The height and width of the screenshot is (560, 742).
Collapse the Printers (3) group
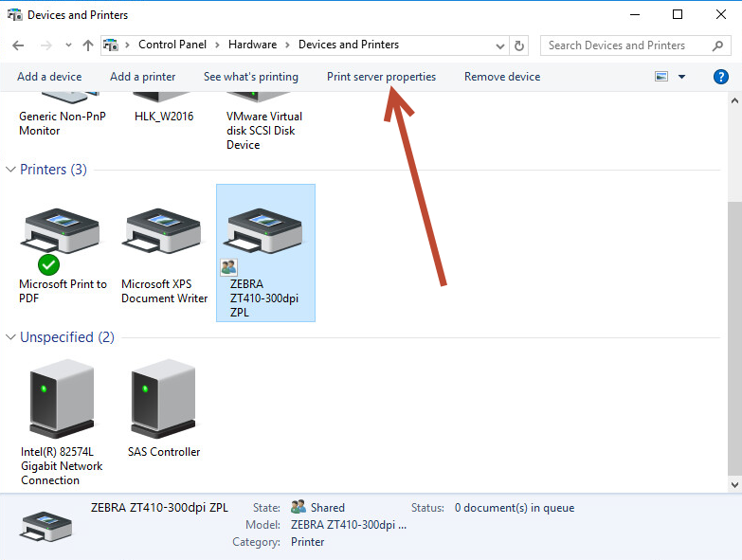click(x=11, y=170)
